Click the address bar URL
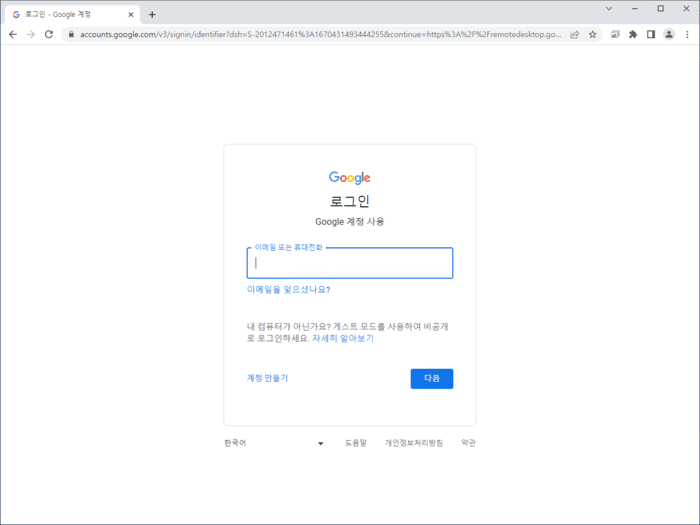The height and width of the screenshot is (525, 700). [x=320, y=34]
